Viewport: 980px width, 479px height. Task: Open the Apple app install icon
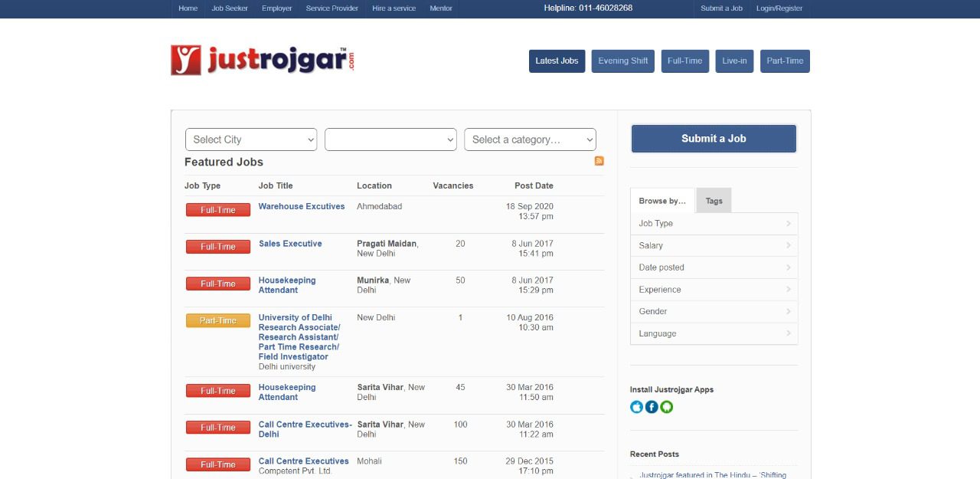click(x=636, y=407)
